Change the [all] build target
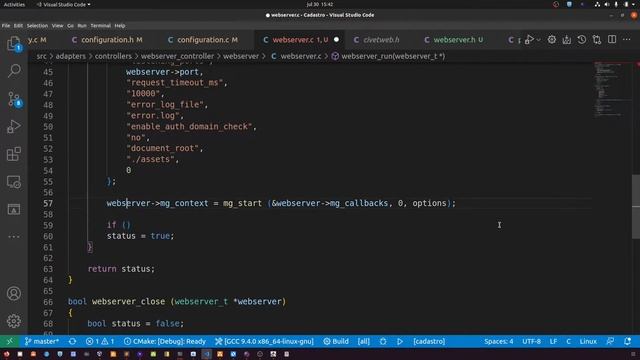This screenshot has height=360, width=640. point(363,341)
